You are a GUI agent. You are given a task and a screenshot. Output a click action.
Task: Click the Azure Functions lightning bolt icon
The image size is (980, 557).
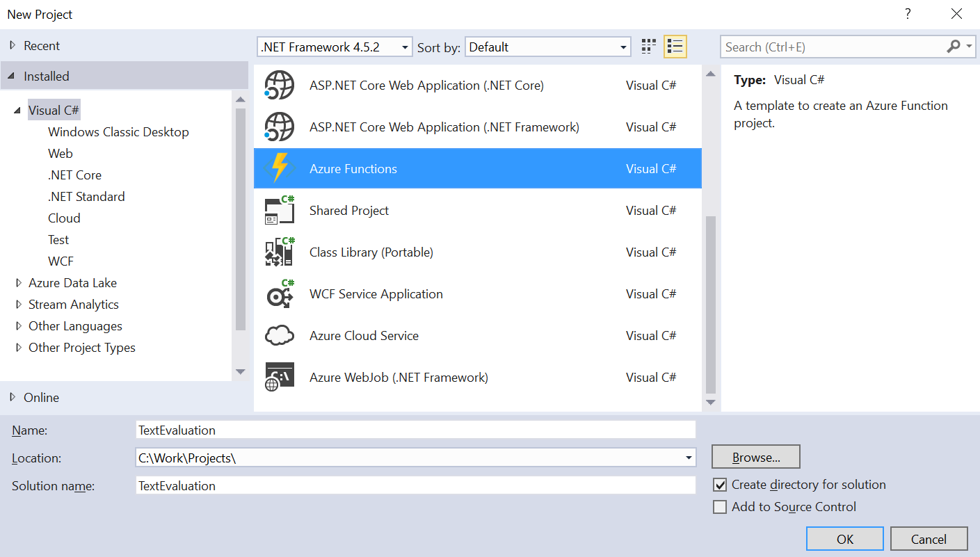point(280,168)
